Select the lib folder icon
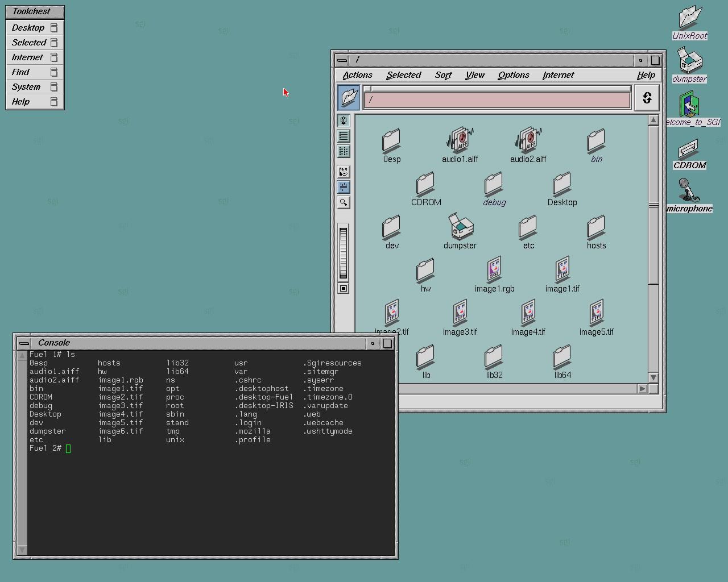The image size is (728, 582). tap(426, 361)
